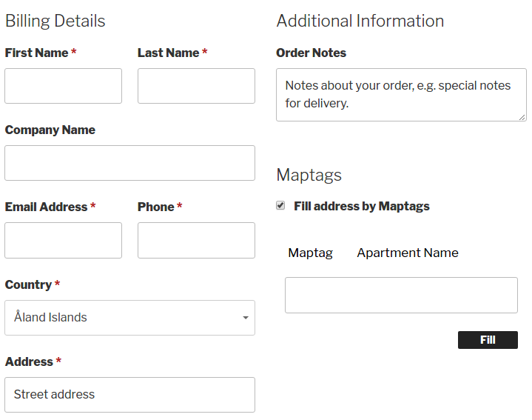This screenshot has width=532, height=420.
Task: Click the "Email Address" field label
Action: tap(46, 207)
